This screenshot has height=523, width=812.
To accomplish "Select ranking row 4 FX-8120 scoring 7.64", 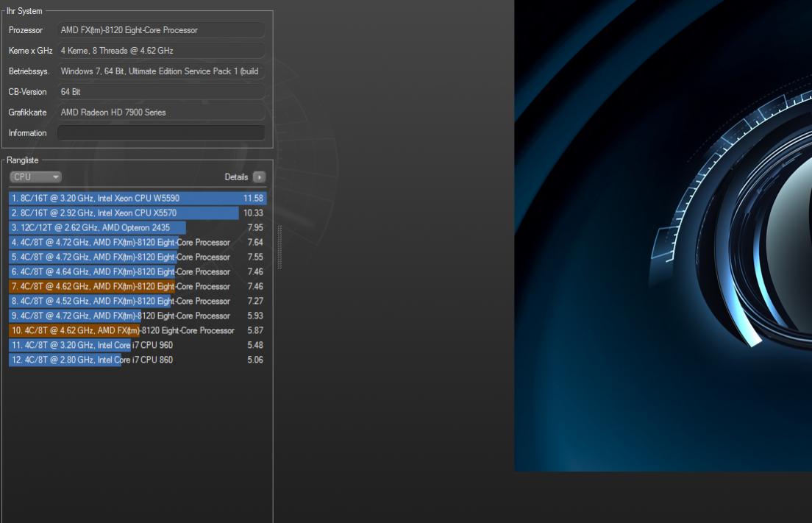I will 138,242.
